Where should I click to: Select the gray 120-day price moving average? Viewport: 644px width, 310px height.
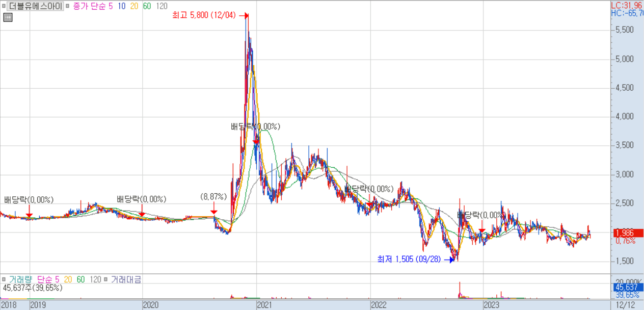(x=162, y=6)
